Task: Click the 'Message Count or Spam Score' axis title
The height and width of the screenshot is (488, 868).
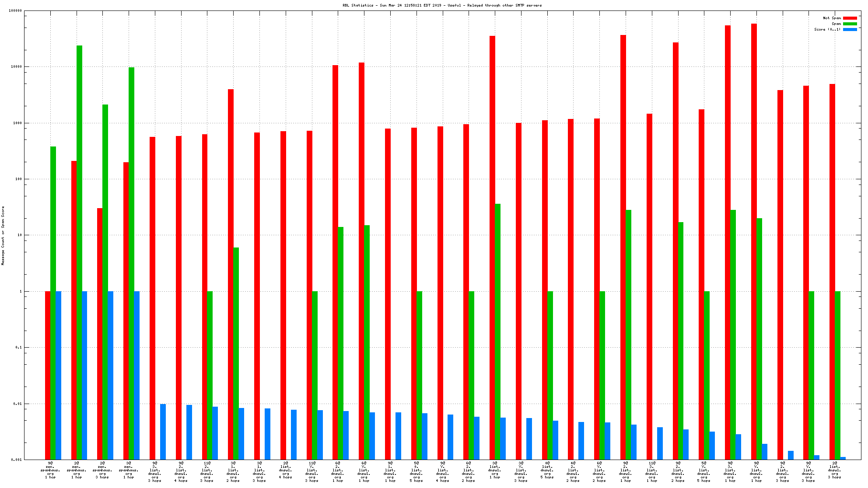Action: [3, 235]
